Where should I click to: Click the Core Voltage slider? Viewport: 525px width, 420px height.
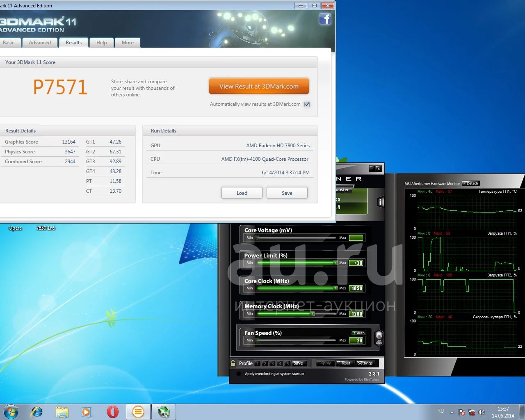pos(296,237)
